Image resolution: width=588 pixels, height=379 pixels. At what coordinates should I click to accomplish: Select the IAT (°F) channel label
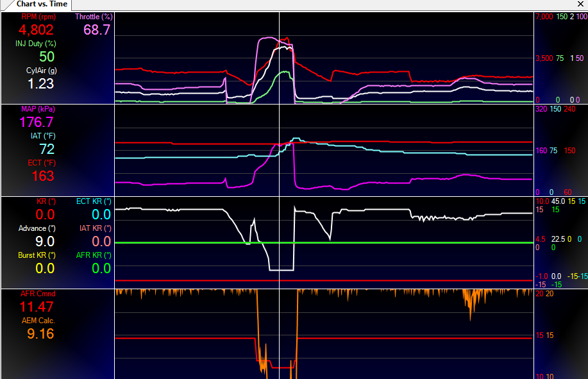43,136
